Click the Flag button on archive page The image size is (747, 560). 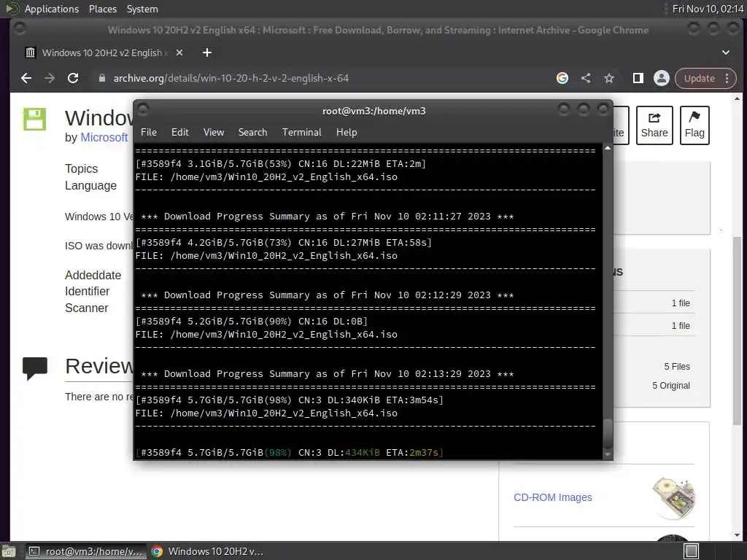694,125
